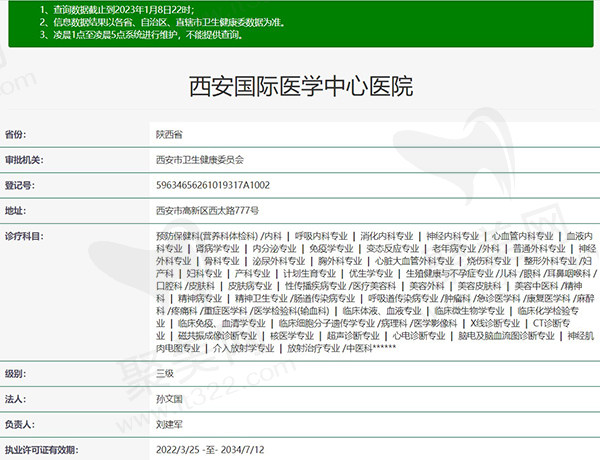Click address 西安市高新区西太路777号
The width and height of the screenshot is (600, 460).
(x=207, y=210)
